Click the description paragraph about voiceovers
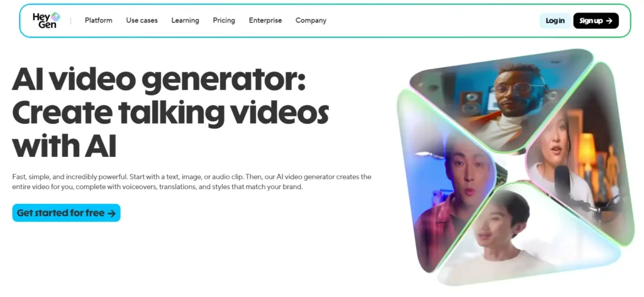This screenshot has width=644, height=297. point(192,181)
